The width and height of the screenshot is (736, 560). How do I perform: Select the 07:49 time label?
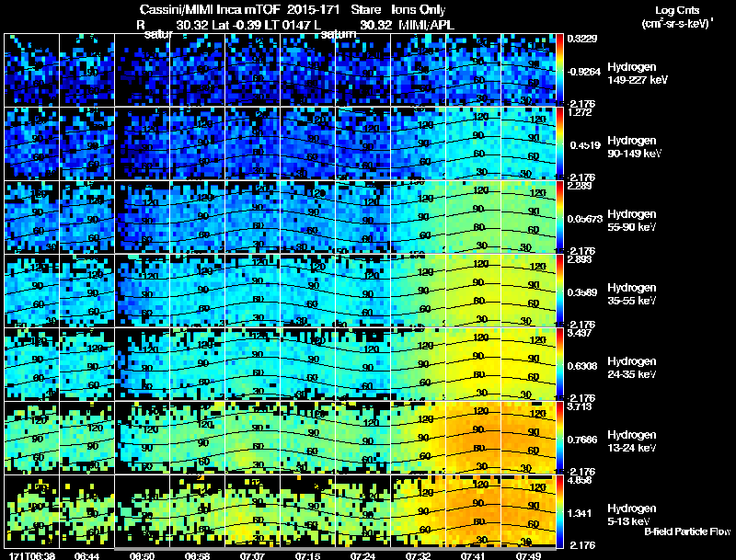click(x=528, y=555)
